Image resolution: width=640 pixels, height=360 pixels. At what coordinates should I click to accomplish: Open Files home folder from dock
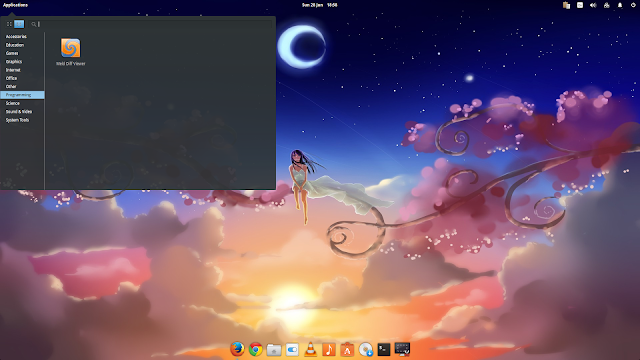[274, 350]
